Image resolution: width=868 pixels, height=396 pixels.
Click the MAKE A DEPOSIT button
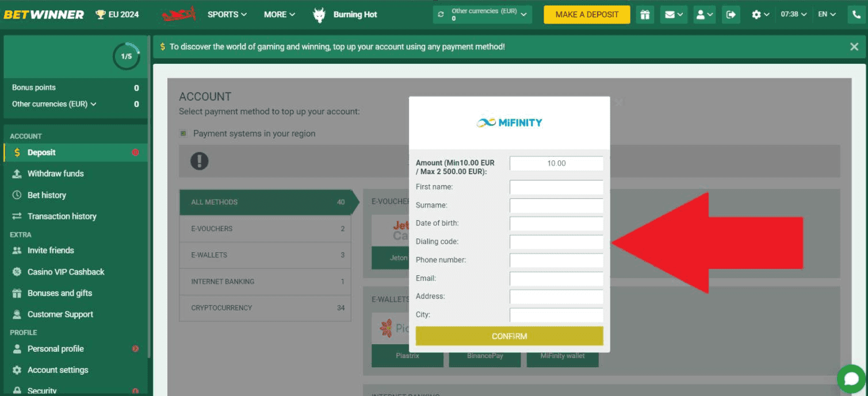coord(587,14)
